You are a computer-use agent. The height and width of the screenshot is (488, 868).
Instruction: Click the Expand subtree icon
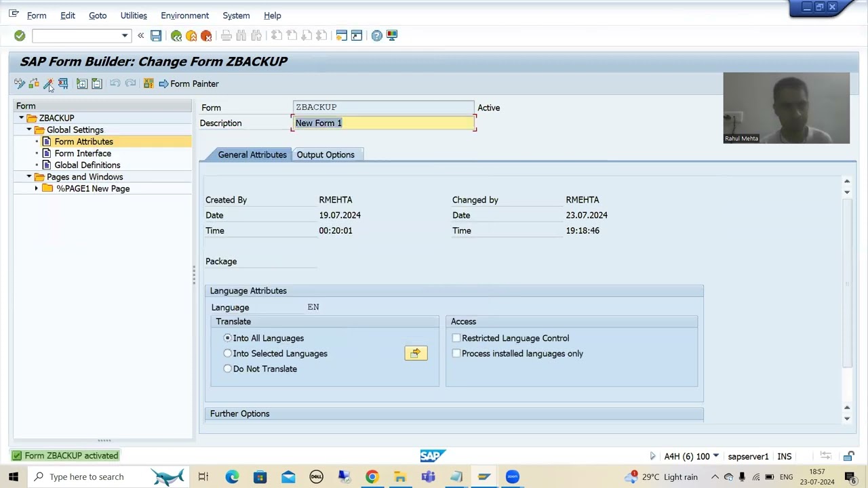82,83
